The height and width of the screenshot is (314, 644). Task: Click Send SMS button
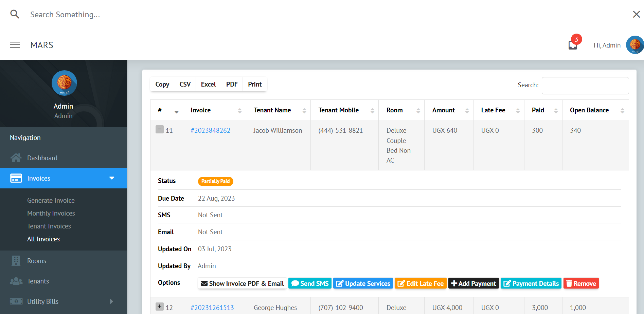(x=310, y=283)
